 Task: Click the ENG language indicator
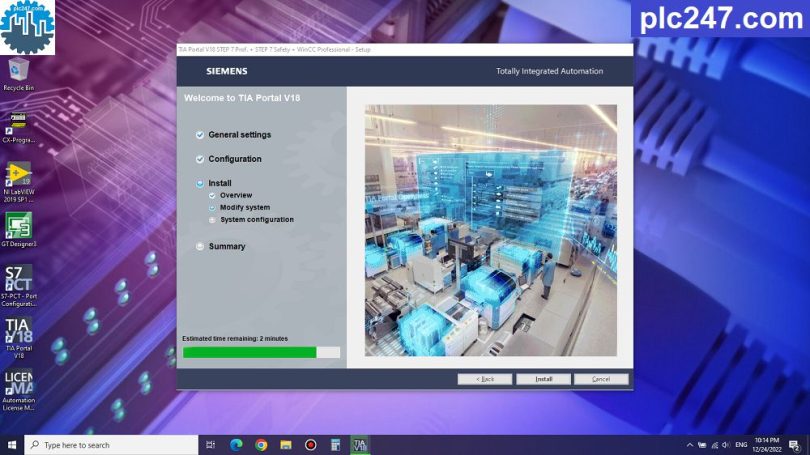click(x=741, y=445)
